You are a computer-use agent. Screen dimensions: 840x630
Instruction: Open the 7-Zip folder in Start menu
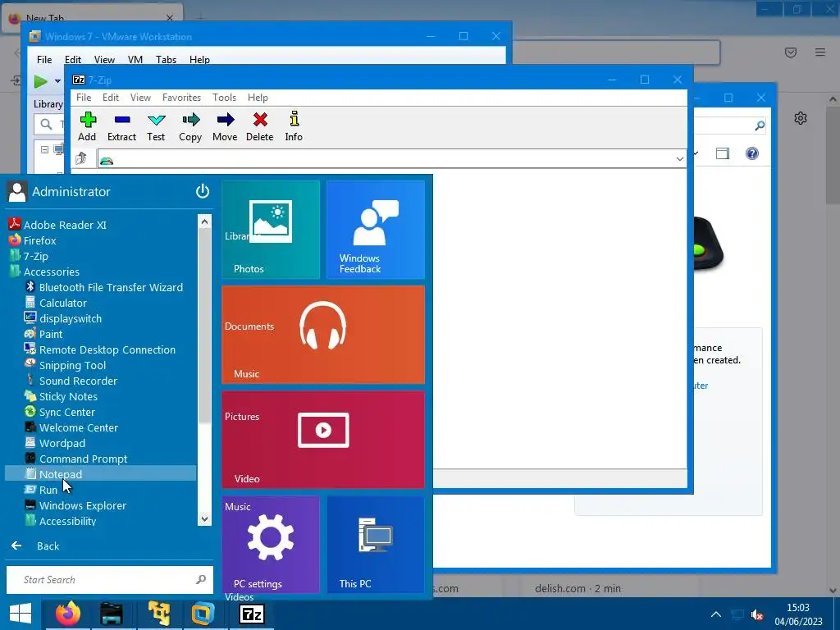29,256
